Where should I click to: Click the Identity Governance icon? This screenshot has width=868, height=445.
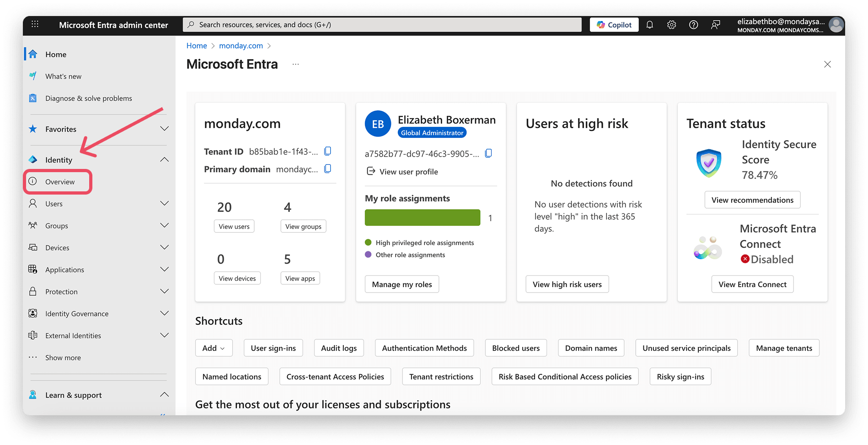(33, 313)
